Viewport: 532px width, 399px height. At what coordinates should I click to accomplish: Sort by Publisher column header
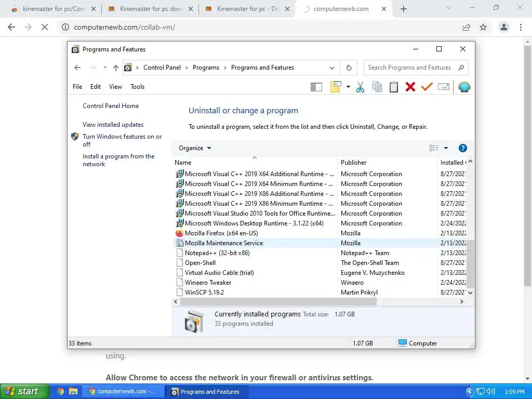pyautogui.click(x=387, y=163)
